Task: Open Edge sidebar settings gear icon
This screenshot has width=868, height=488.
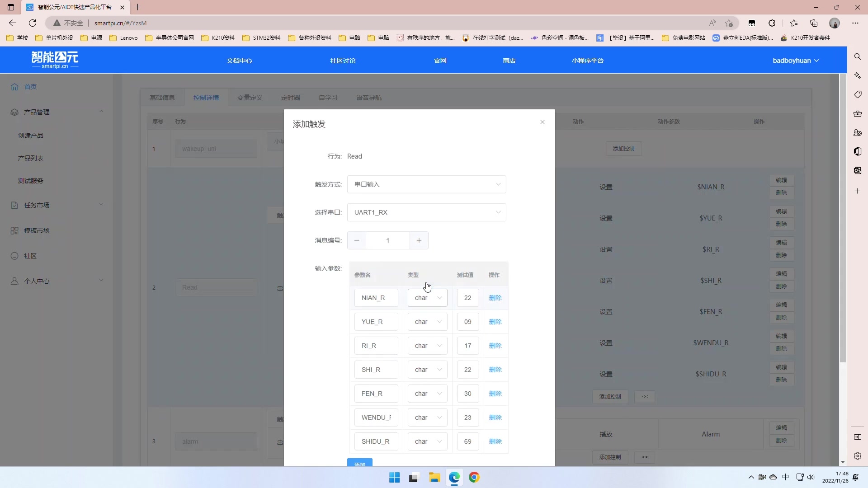Action: coord(858,456)
